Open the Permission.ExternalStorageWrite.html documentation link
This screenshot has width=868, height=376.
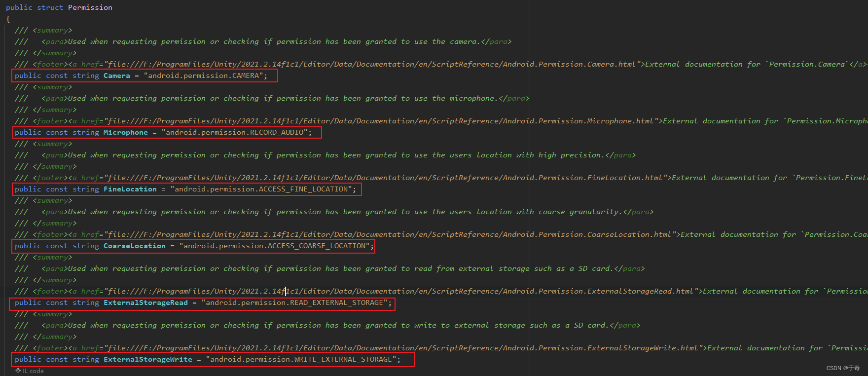coord(403,348)
